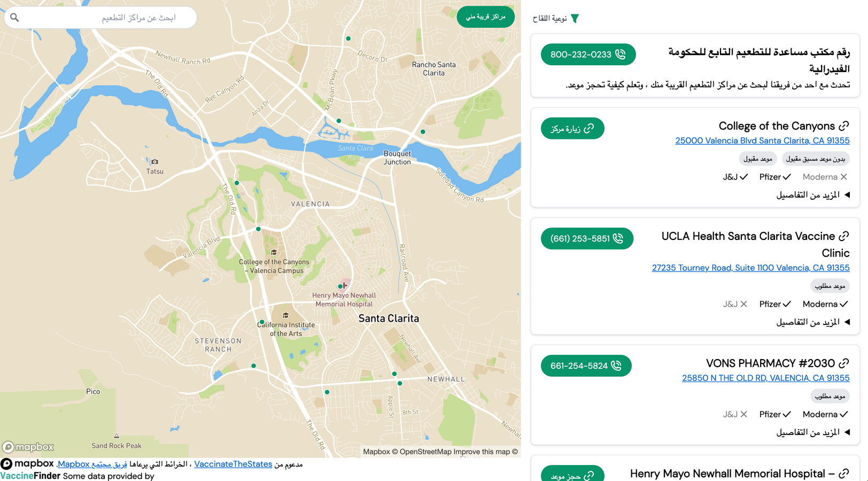Expand المزيد من التفاصيل for VONS PHARMACY #2030
The width and height of the screenshot is (868, 481).
pyautogui.click(x=812, y=432)
